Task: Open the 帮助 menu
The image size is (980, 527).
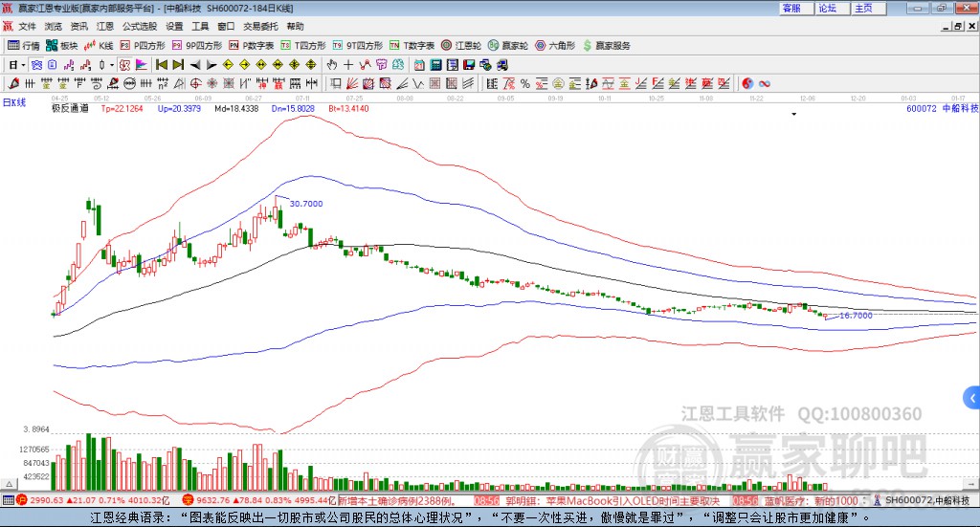Action: [295, 26]
